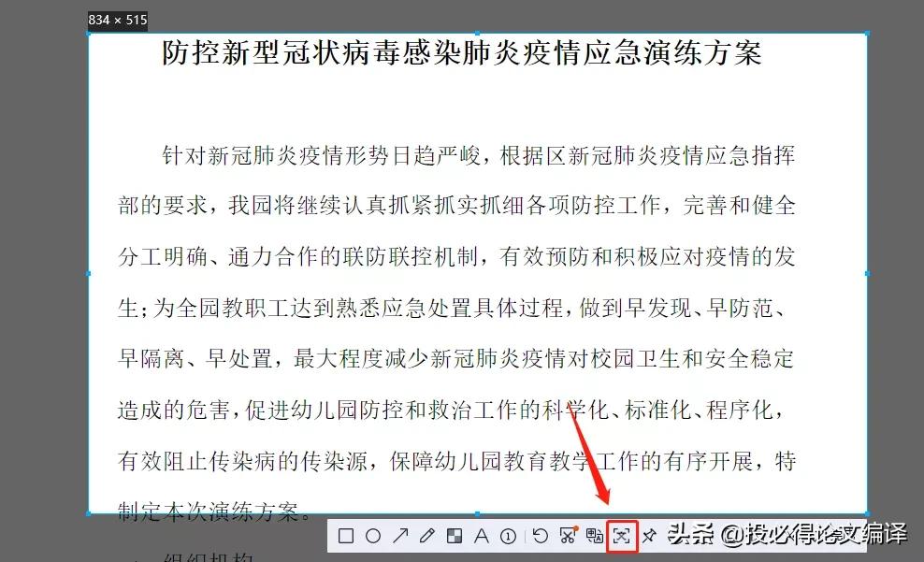Image resolution: width=924 pixels, height=562 pixels.
Task: Activate the red-highlighted OCR recognition tool
Action: tap(621, 538)
